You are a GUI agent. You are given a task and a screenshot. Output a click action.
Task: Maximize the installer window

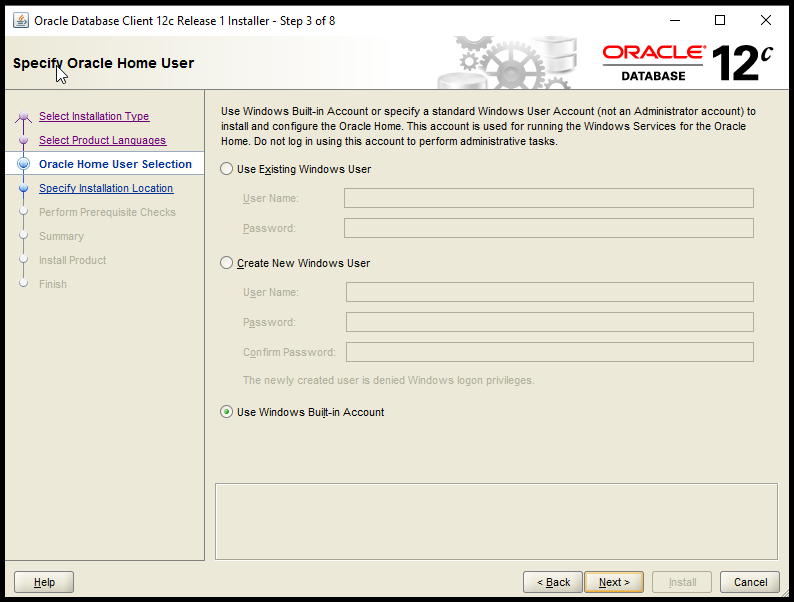click(x=720, y=20)
